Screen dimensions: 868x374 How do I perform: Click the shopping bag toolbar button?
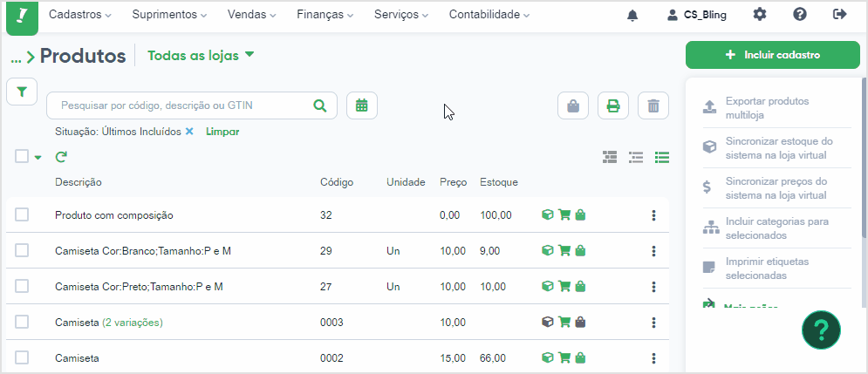click(573, 105)
